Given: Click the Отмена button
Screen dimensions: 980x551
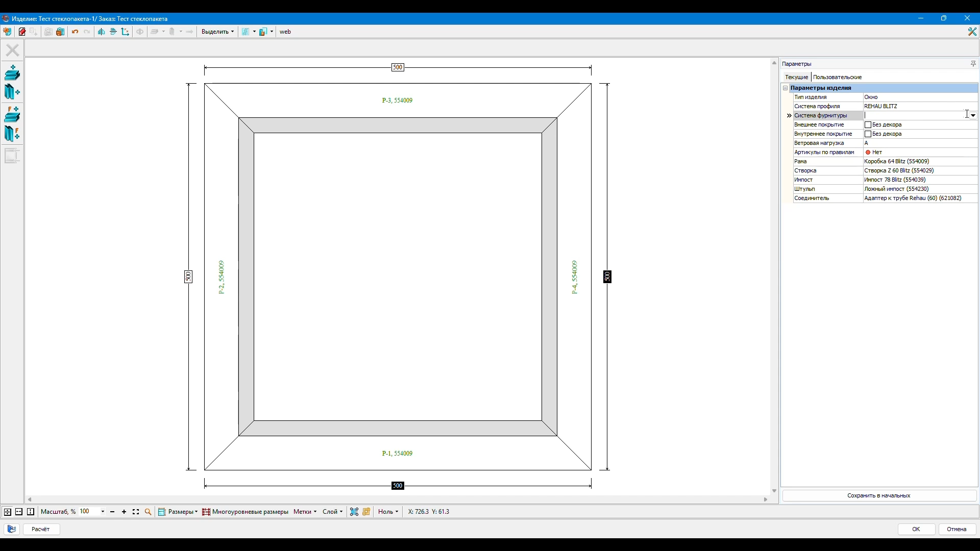Looking at the screenshot, I should (958, 530).
